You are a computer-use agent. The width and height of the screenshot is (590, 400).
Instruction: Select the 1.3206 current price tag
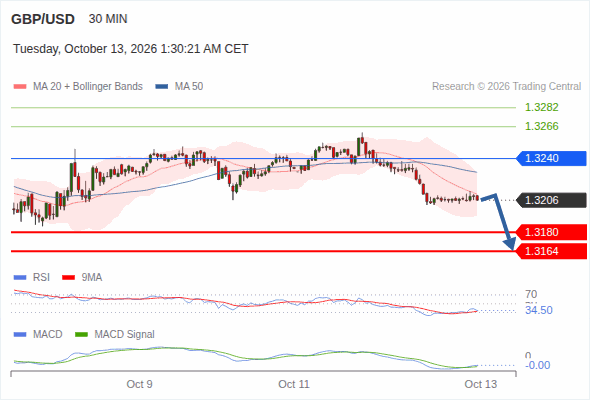[x=552, y=200]
